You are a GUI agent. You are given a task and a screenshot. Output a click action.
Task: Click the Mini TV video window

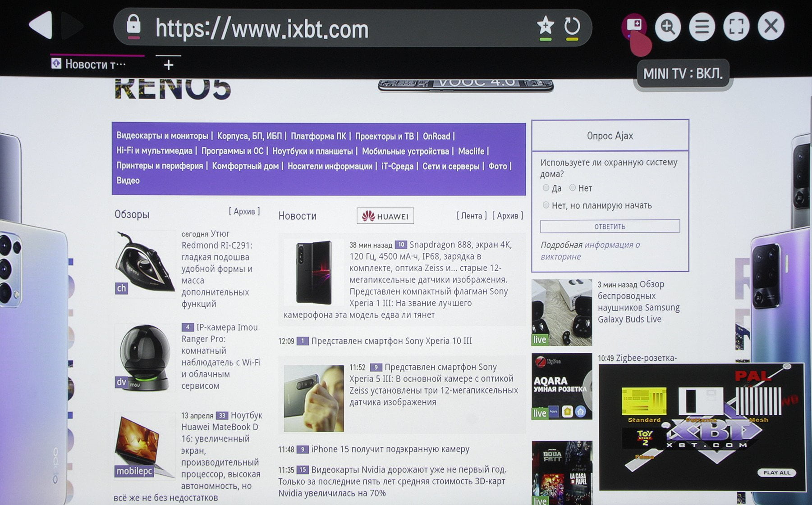702,427
